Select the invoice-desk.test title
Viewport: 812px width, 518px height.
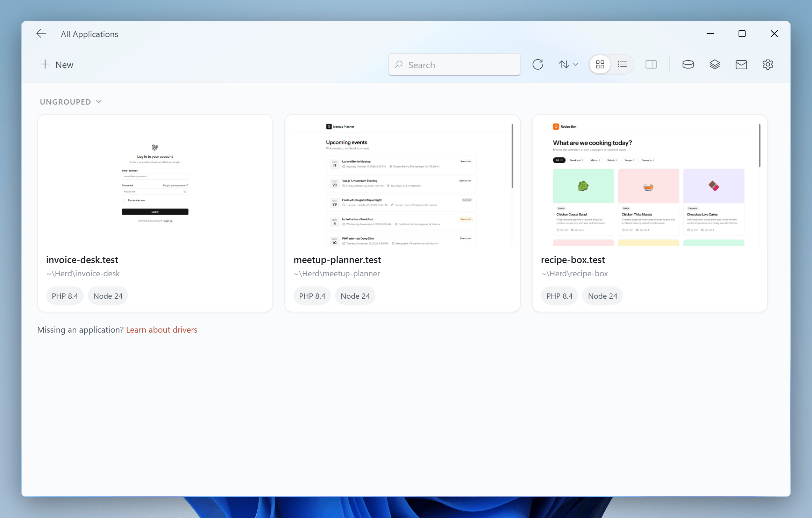click(x=82, y=260)
